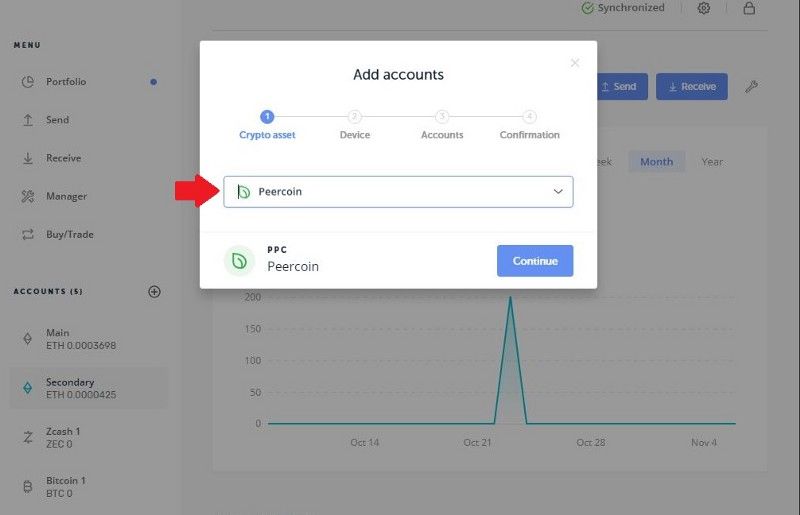Add an account with the plus icon

154,291
